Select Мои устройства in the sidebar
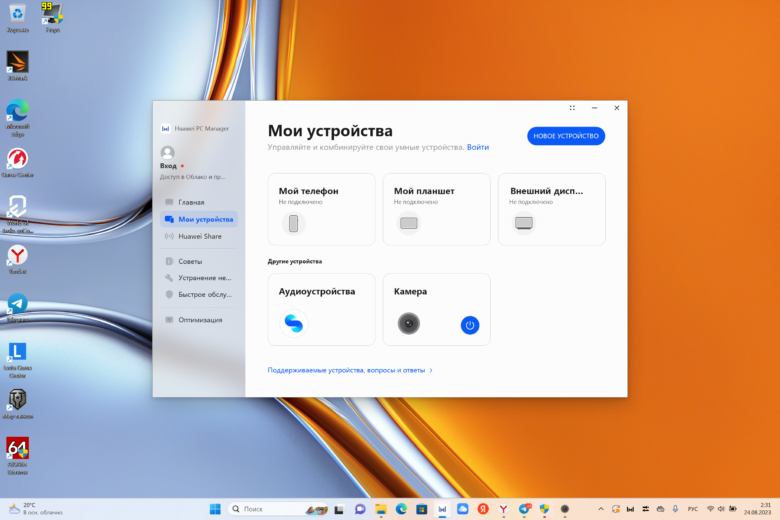The image size is (780, 520). (198, 219)
